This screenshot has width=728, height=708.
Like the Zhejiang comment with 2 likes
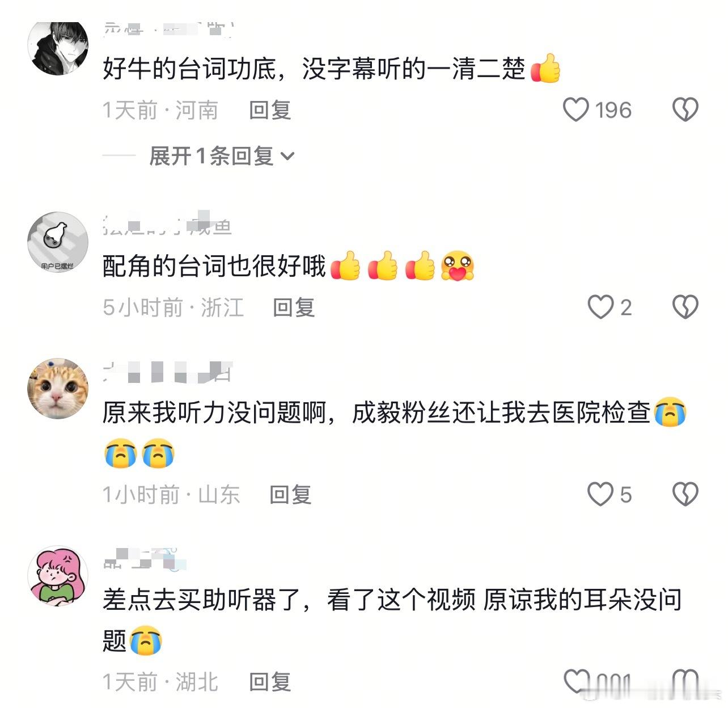(600, 307)
